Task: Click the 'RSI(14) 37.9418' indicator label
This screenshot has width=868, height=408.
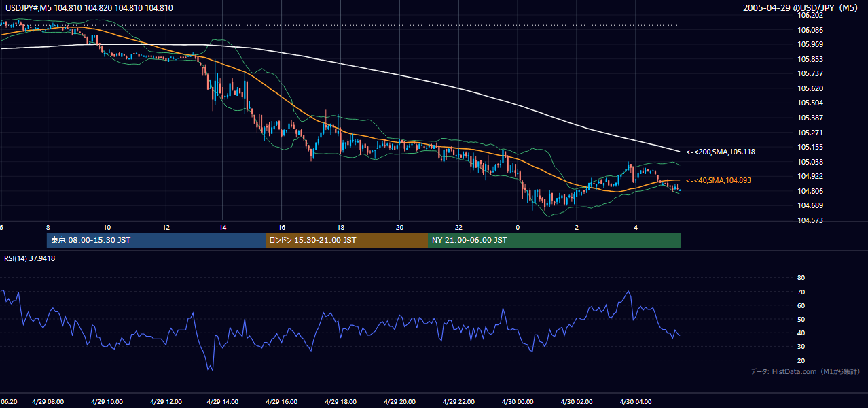Action: tap(30, 258)
